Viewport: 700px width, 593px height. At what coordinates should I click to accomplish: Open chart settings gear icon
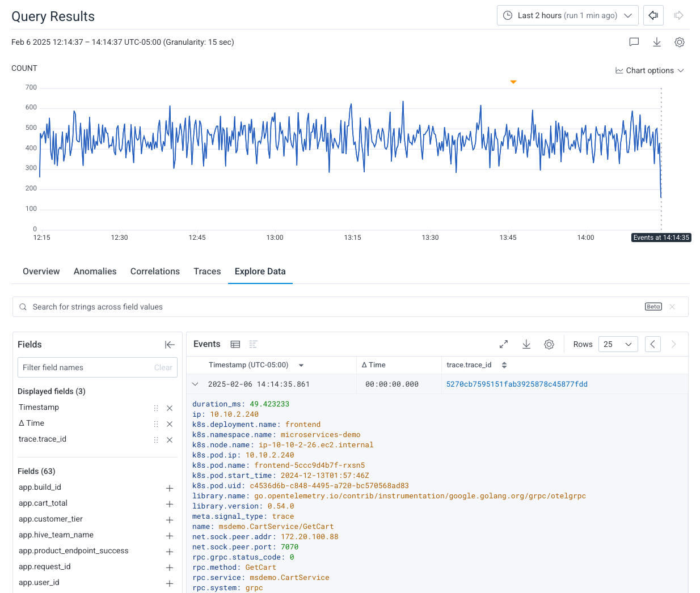click(x=679, y=42)
